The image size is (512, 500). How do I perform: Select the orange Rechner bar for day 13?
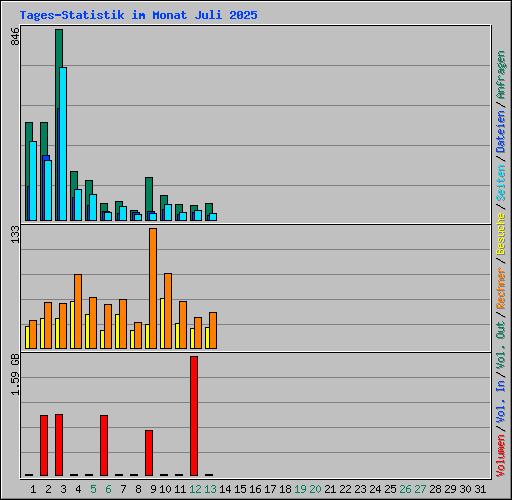(x=213, y=331)
